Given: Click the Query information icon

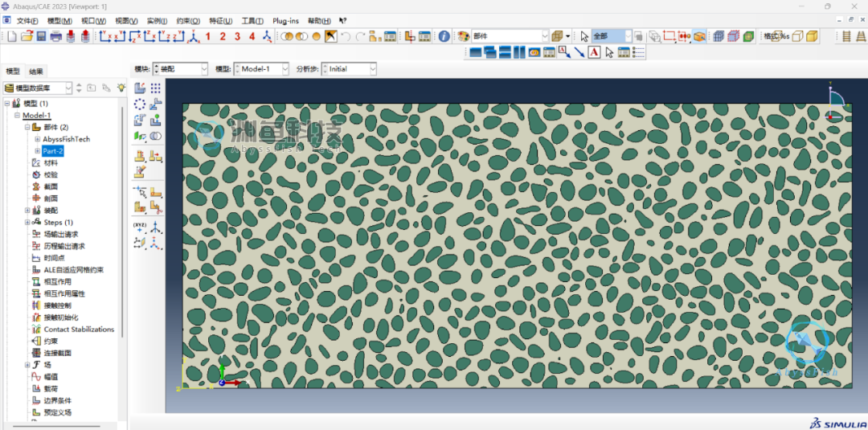Looking at the screenshot, I should click(444, 36).
